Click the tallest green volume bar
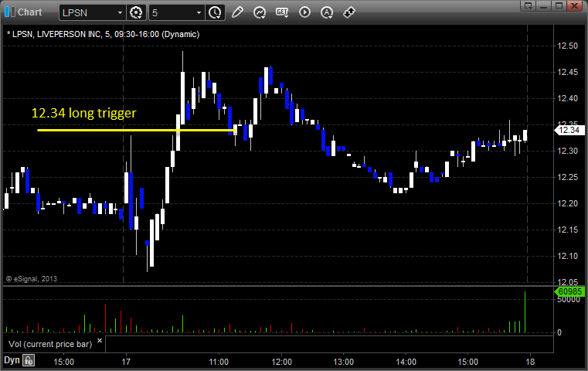588x371 pixels. tap(525, 312)
